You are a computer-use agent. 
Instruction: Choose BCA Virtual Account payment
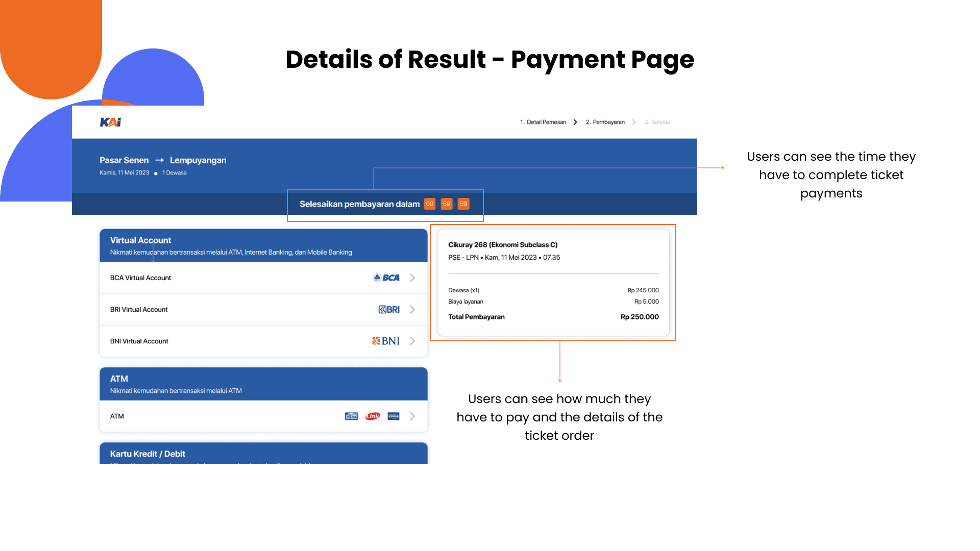coord(141,278)
